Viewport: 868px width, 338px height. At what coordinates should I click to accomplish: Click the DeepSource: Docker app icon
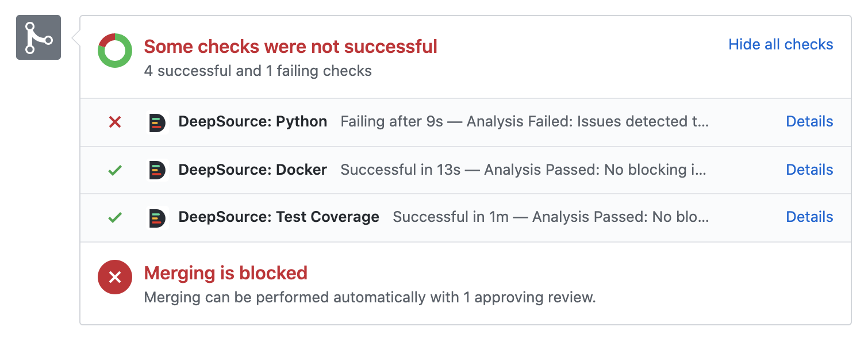point(158,170)
